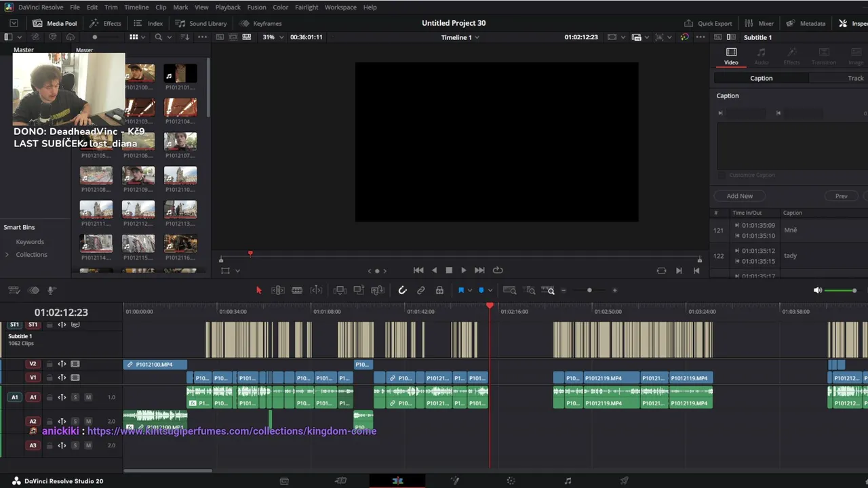Viewport: 868px width, 488px height.
Task: Click the blue Marker icon
Action: tap(481, 290)
